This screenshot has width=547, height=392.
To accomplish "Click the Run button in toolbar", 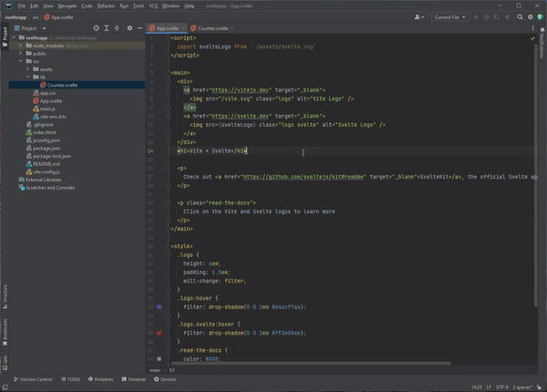I will click(476, 17).
